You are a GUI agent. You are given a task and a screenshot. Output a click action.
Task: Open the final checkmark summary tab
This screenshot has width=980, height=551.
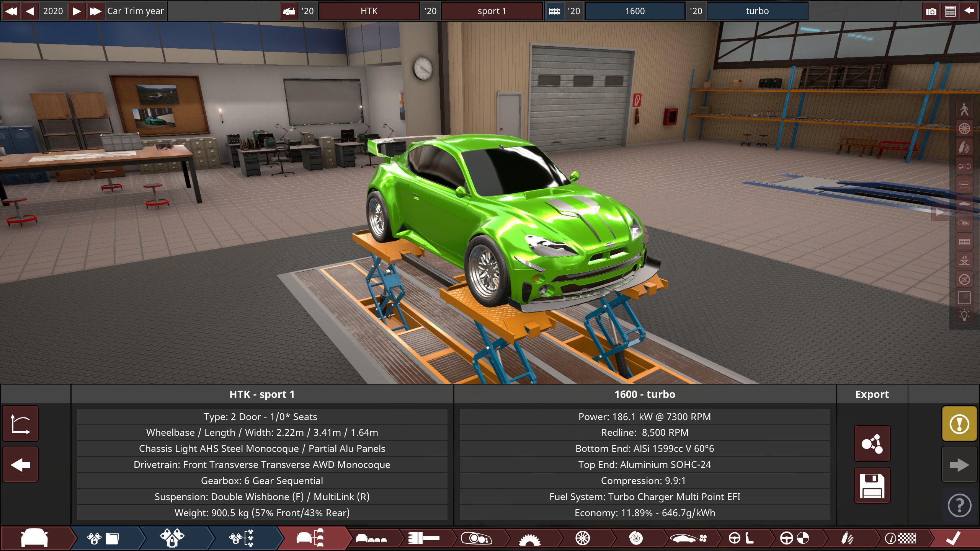point(953,538)
